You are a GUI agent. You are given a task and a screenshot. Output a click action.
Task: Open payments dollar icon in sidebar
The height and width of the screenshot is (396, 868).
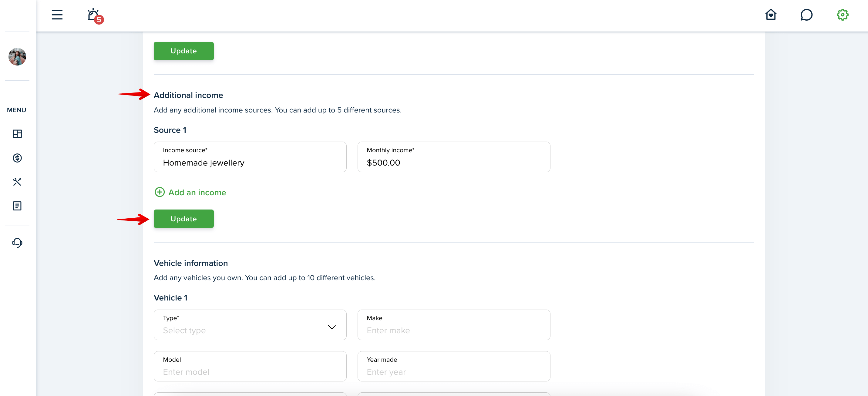(17, 158)
